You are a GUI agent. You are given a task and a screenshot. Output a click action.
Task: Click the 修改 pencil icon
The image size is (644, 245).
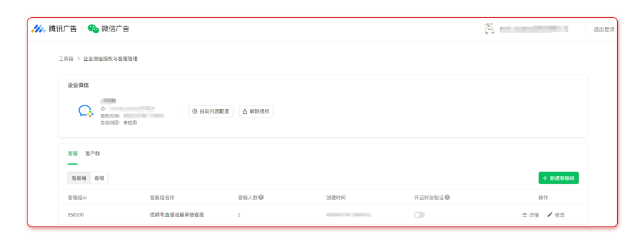[550, 215]
